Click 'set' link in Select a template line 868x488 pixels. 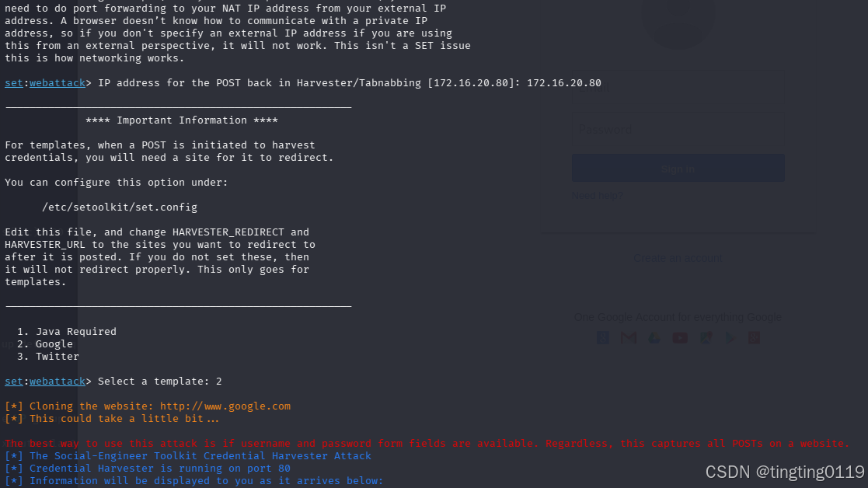[14, 382]
